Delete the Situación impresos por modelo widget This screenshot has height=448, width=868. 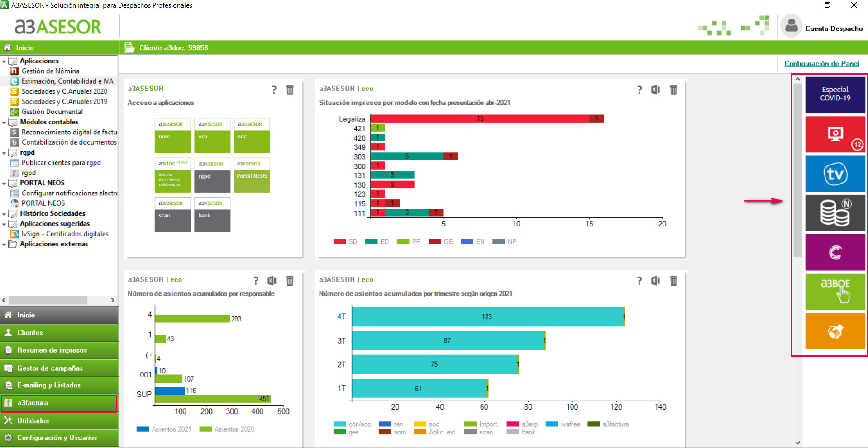(x=673, y=90)
